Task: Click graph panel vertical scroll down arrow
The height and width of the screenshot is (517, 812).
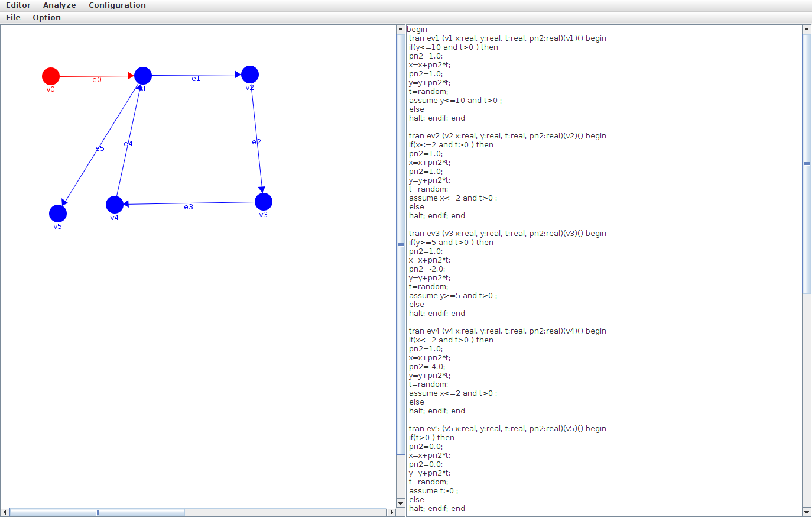Action: [x=401, y=503]
